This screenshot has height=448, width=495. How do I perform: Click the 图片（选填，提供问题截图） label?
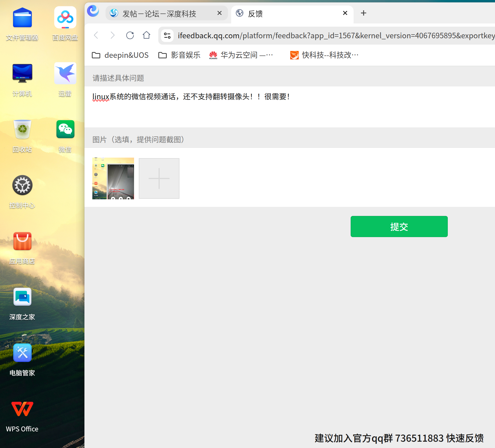tap(138, 140)
